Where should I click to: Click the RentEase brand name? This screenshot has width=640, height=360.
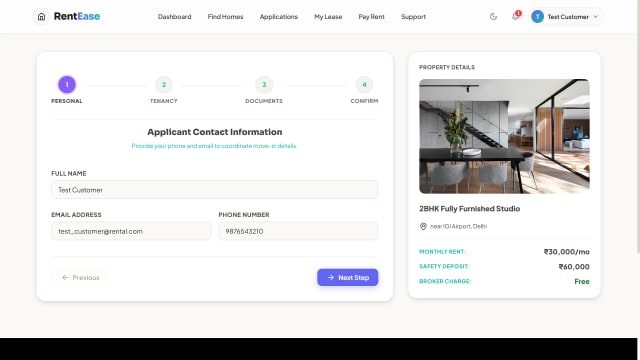click(x=77, y=16)
